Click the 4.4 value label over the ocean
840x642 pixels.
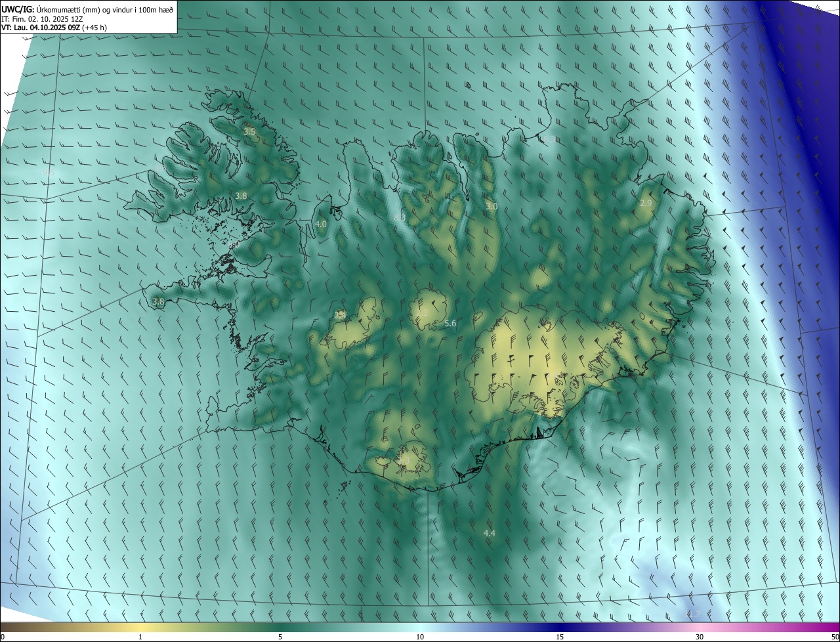(489, 533)
